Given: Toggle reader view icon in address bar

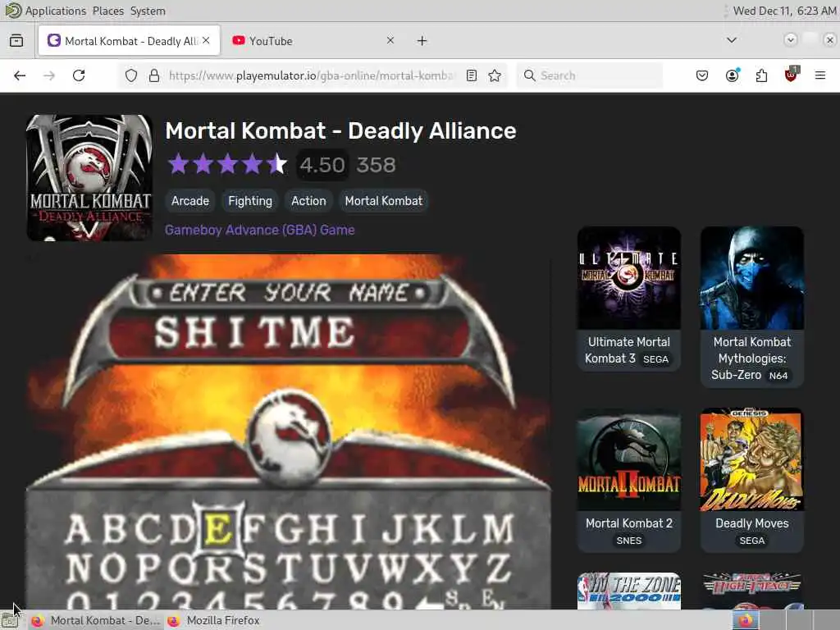Looking at the screenshot, I should click(x=472, y=75).
